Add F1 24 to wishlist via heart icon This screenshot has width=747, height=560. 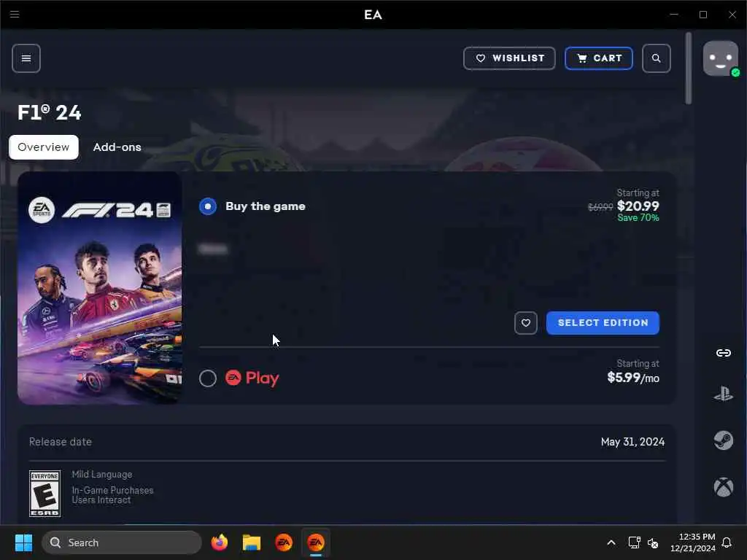[x=526, y=323]
